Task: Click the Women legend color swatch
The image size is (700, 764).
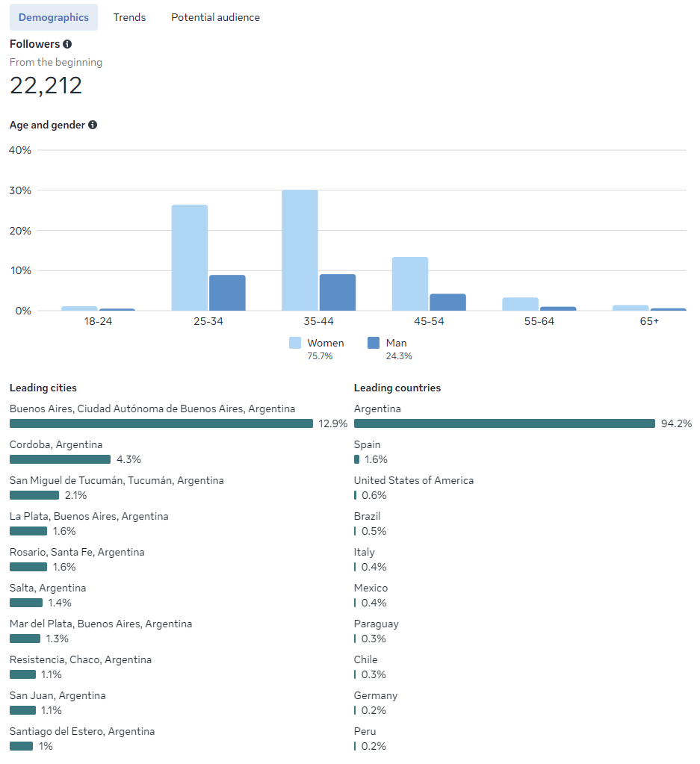Action: pos(295,343)
